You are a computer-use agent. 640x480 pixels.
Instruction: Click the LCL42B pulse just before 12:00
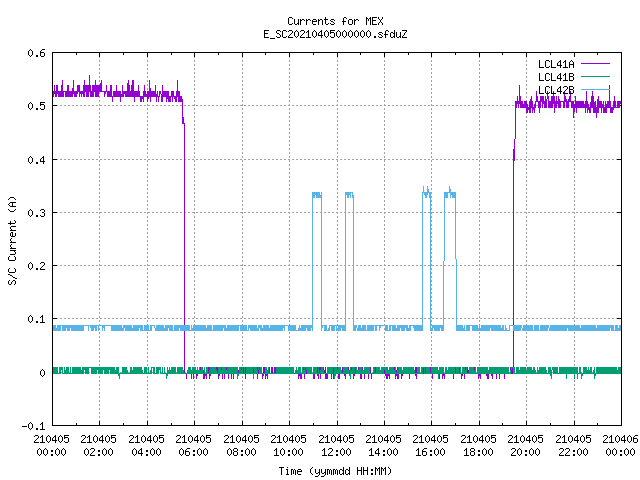pyautogui.click(x=317, y=261)
